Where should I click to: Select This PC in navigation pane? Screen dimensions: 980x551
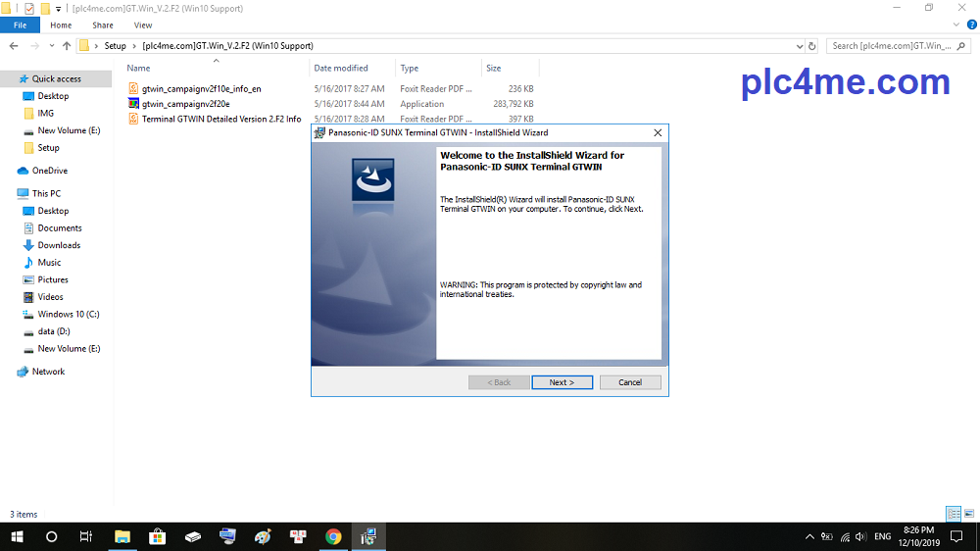coord(46,193)
